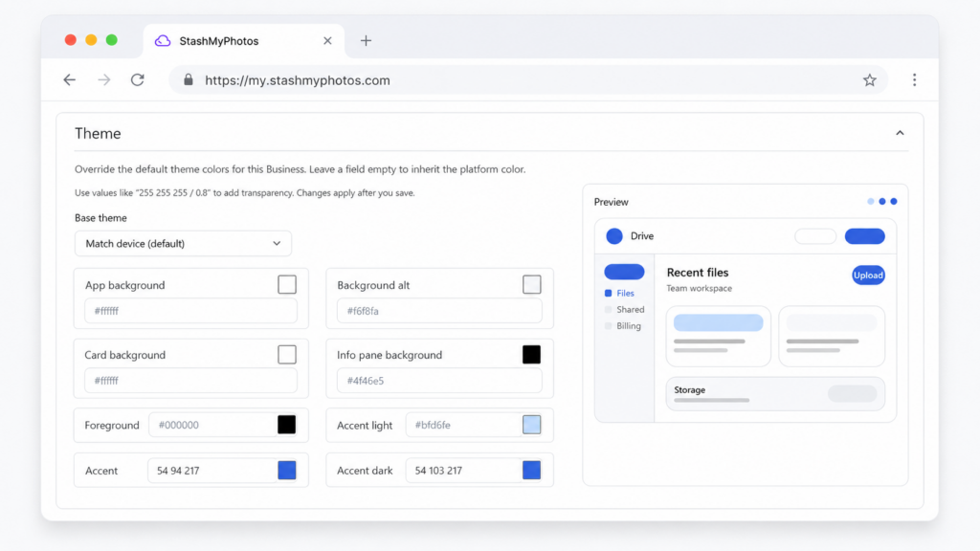Click the blue pill above Files in preview sidebar
980x551 pixels.
(624, 272)
